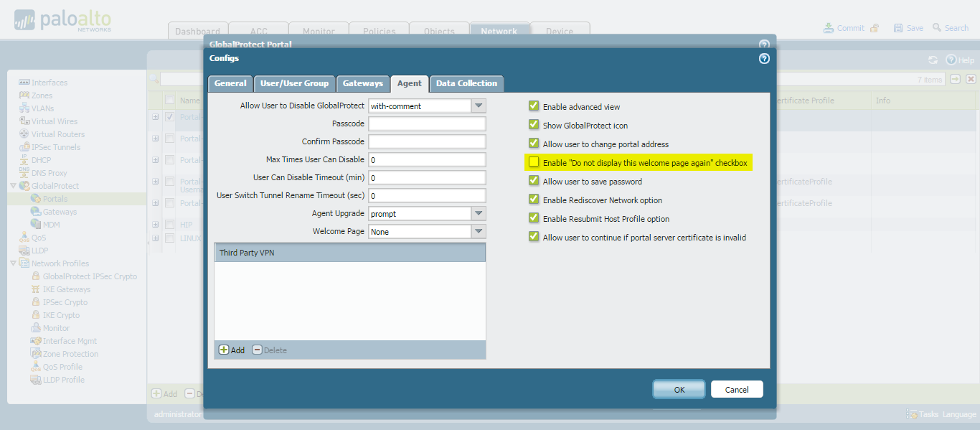
Task: Switch to the User/User Group tab
Action: point(294,84)
